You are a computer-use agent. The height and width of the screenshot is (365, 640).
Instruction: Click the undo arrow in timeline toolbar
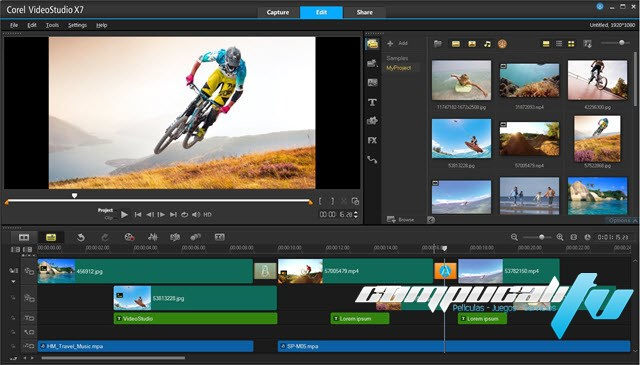point(81,237)
